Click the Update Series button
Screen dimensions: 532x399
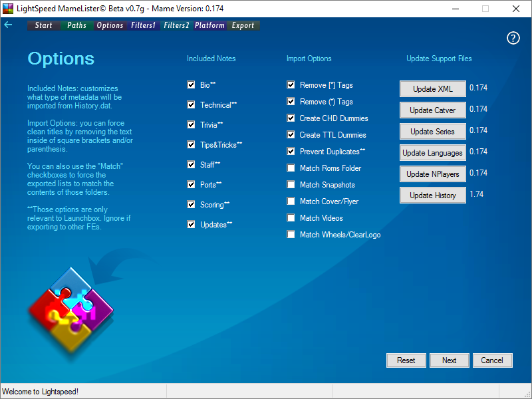click(x=433, y=132)
